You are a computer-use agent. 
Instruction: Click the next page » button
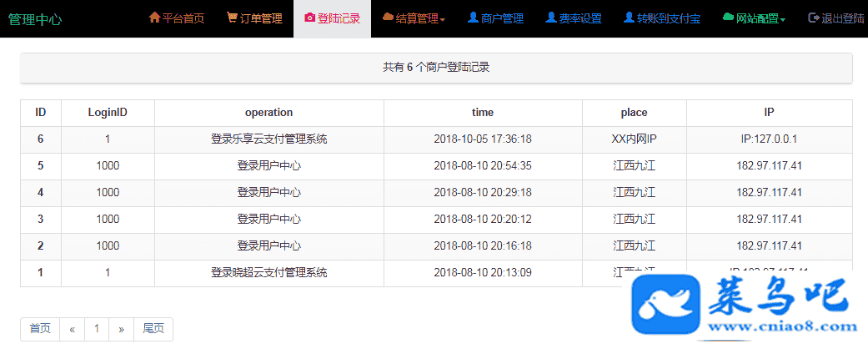[121, 329]
